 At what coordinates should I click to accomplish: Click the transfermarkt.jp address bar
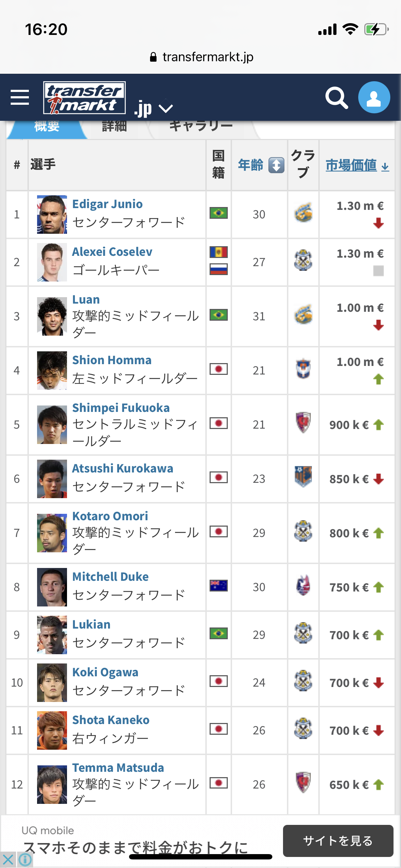coord(201,57)
